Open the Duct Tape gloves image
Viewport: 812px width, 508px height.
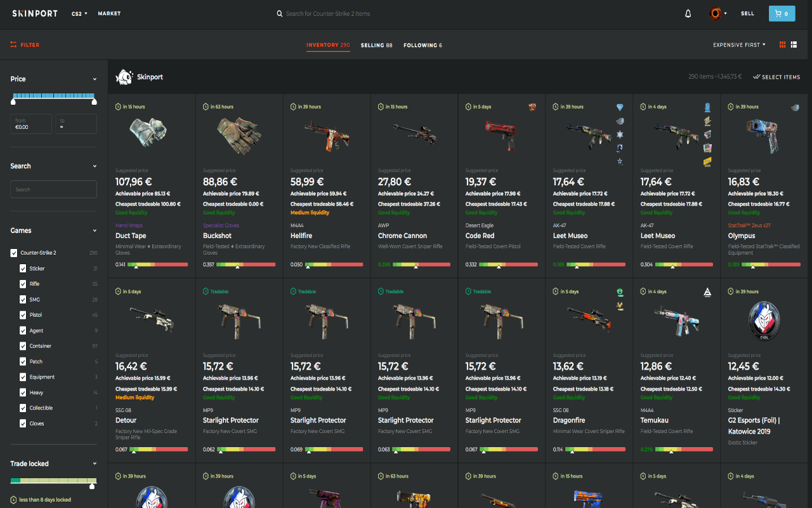(x=148, y=133)
